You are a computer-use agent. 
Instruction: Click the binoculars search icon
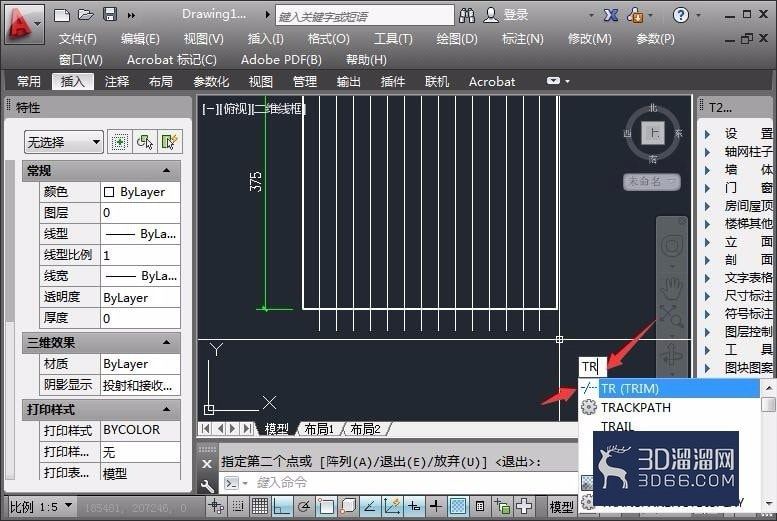click(466, 15)
